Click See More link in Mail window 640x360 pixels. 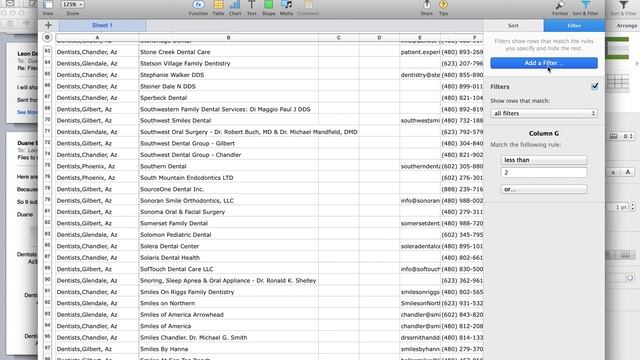(x=27, y=112)
